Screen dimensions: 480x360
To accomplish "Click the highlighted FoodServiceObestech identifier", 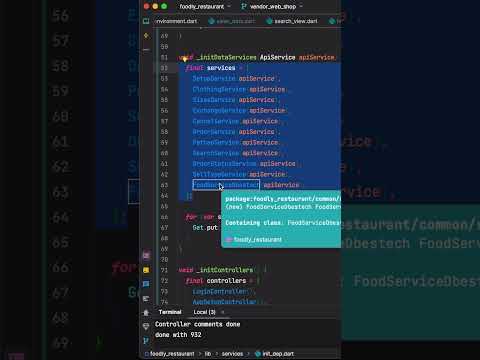I will (226, 185).
